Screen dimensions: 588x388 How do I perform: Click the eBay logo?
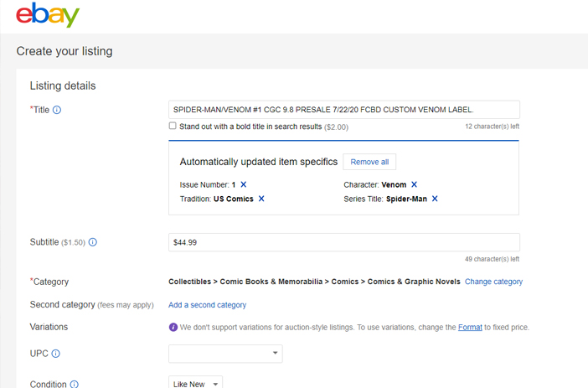pyautogui.click(x=48, y=14)
